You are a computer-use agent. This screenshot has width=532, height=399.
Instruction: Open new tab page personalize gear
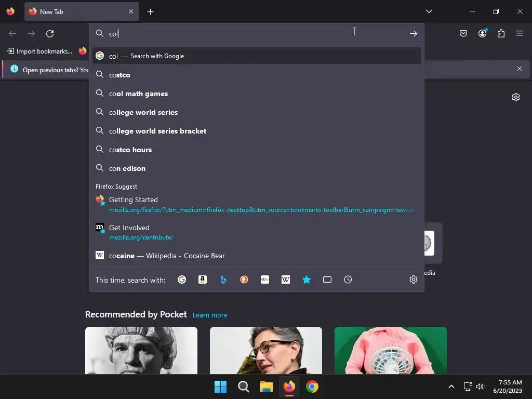(x=516, y=97)
